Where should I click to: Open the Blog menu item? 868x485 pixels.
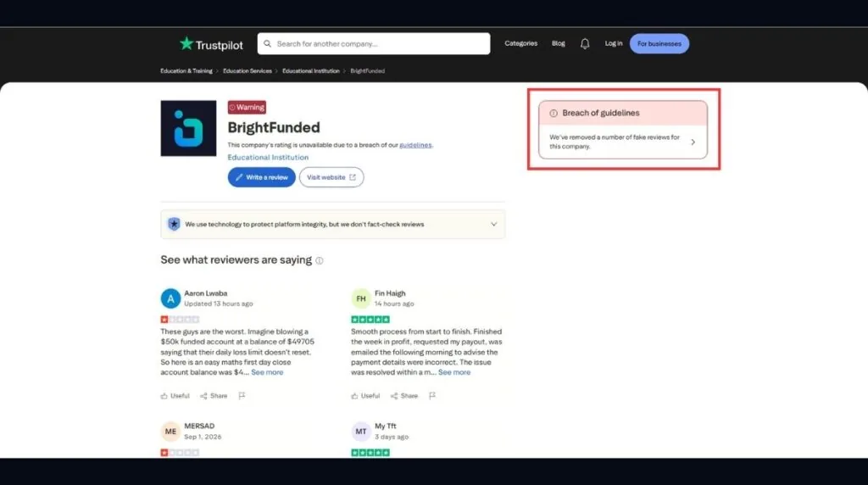point(559,43)
